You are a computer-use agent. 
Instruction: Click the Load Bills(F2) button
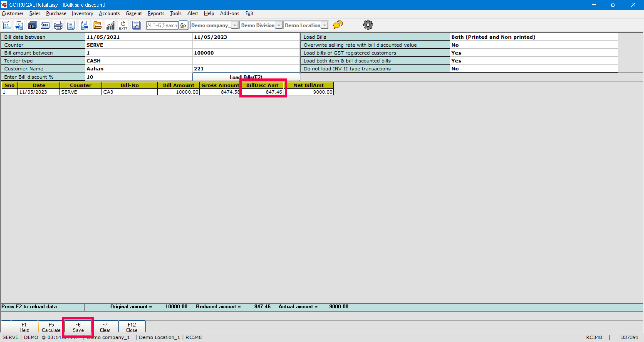click(x=246, y=77)
